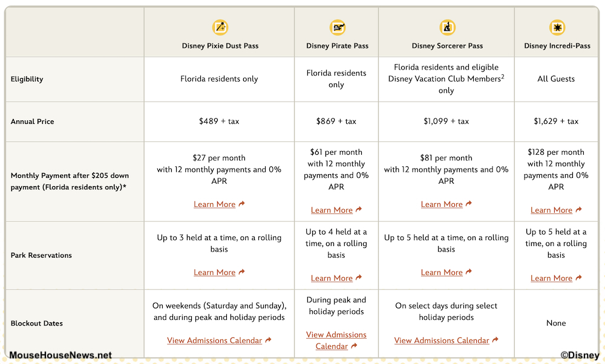Open Learn More under Sorcerer Pass monthly payment
The image size is (605, 364).
pyautogui.click(x=442, y=204)
